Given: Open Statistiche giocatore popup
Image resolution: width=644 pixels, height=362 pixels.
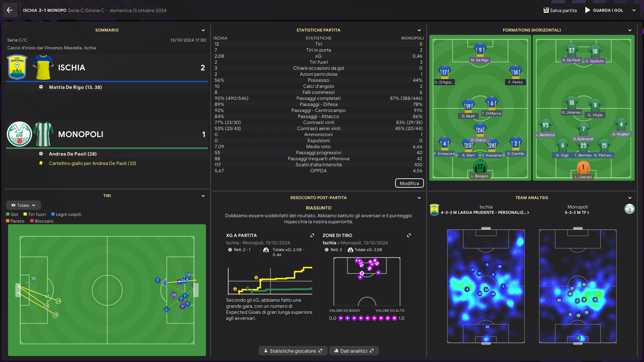Looking at the screenshot, I should point(293,351).
